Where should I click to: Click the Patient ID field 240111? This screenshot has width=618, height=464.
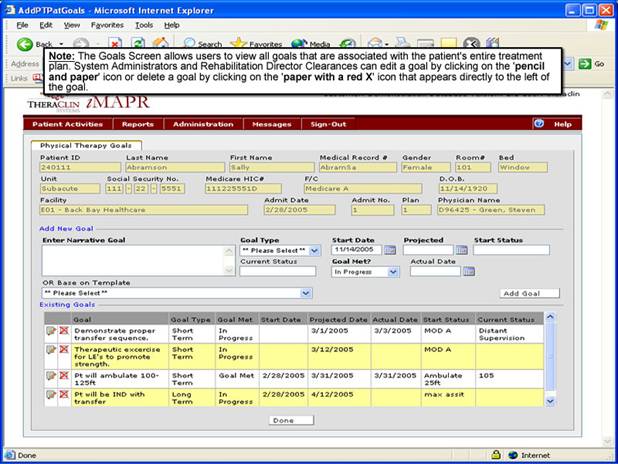[x=80, y=167]
